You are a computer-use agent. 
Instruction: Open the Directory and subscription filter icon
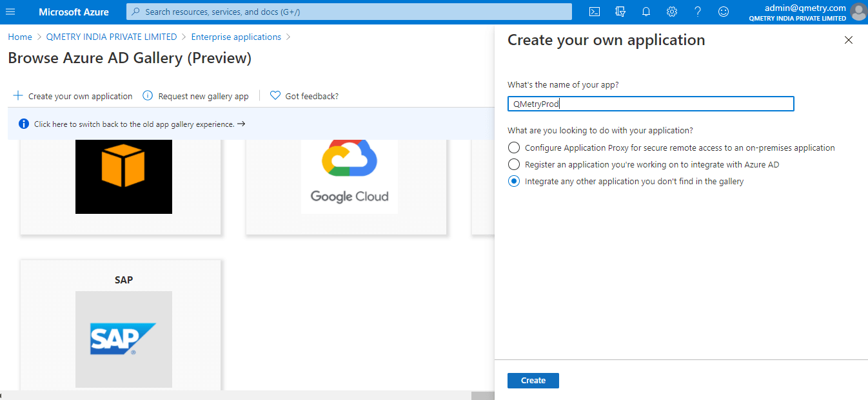tap(620, 12)
